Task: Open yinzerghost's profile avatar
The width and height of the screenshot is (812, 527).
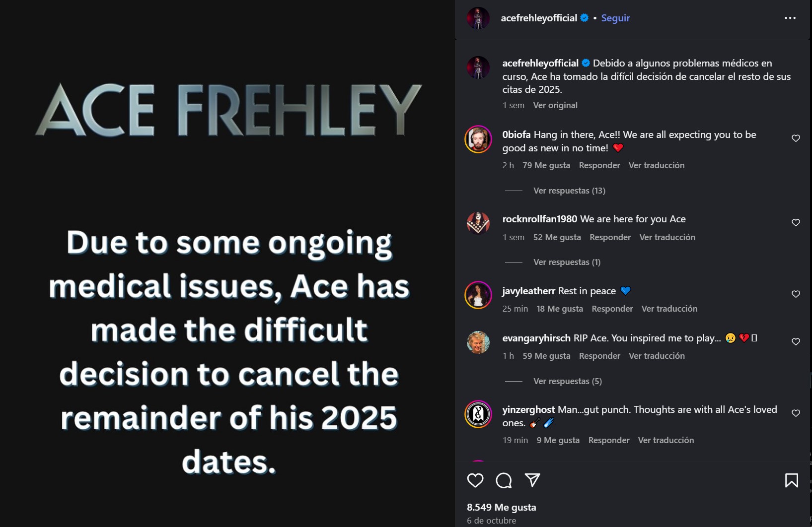Action: 478,414
